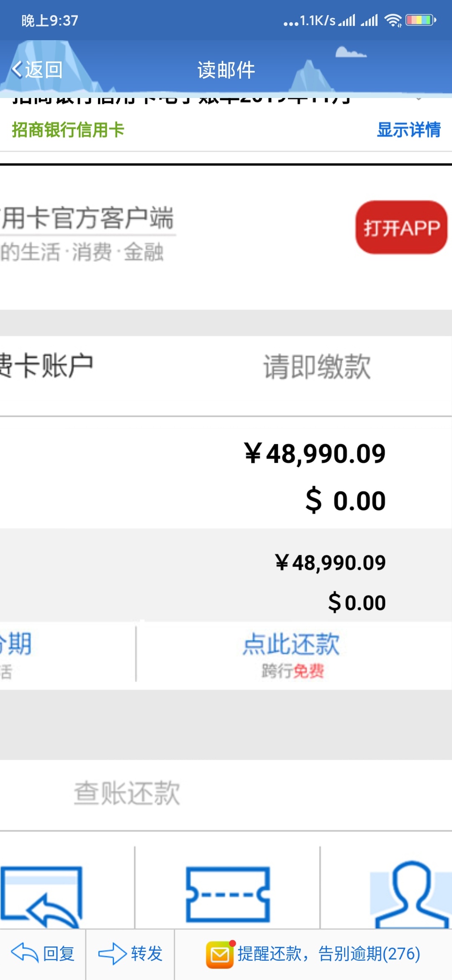Select the 卡账户 account header
The image size is (452, 980).
46,366
